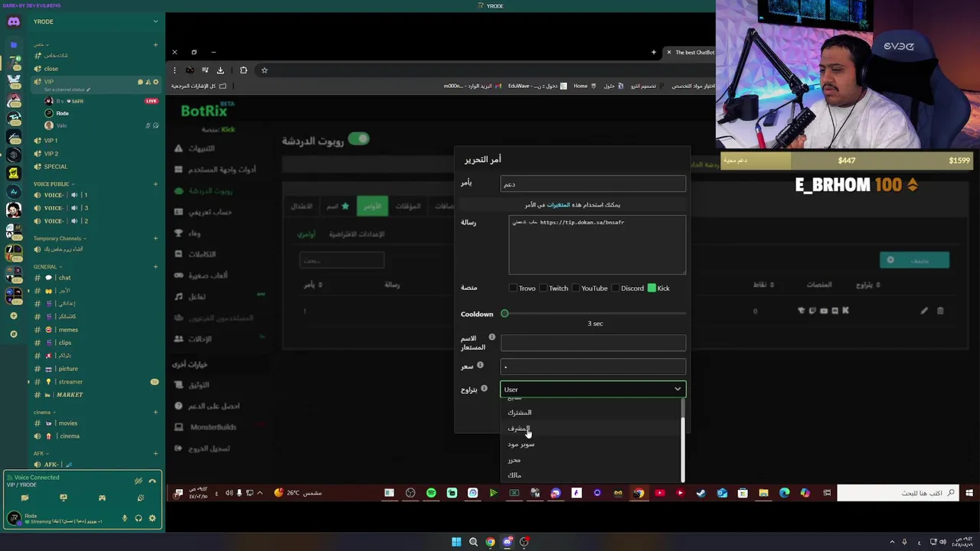Click info icon next to سعر field
This screenshot has height=551, width=980.
point(480,365)
